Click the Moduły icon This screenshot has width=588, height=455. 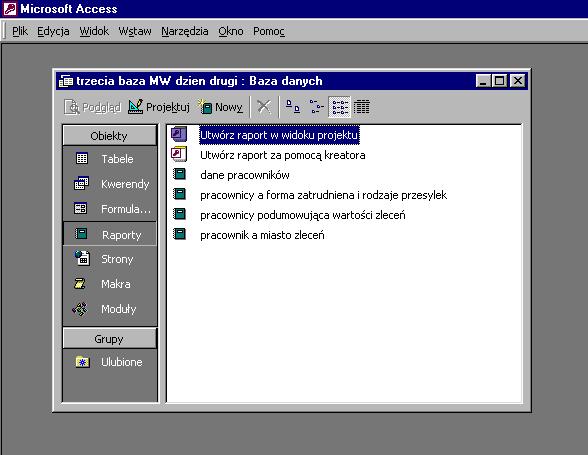click(x=80, y=309)
